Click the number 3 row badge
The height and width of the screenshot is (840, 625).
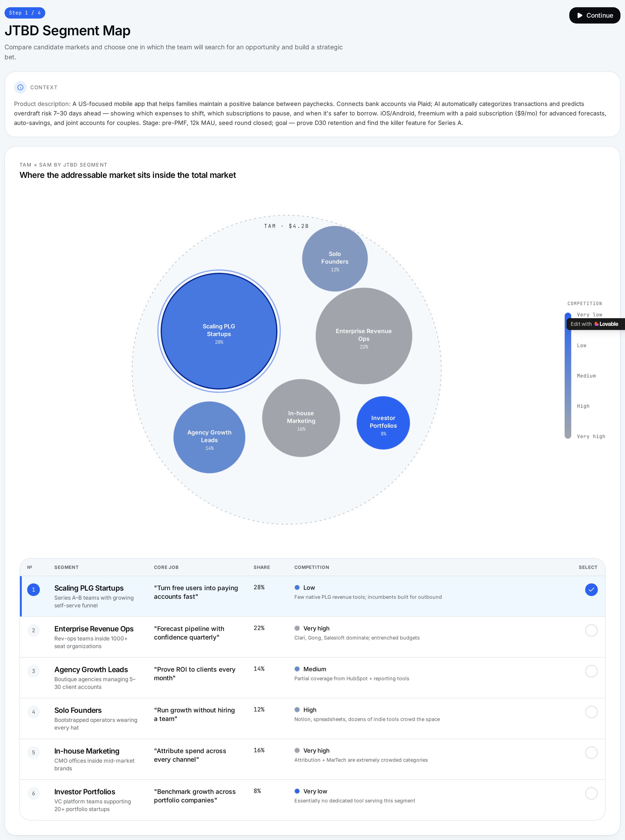tap(34, 671)
